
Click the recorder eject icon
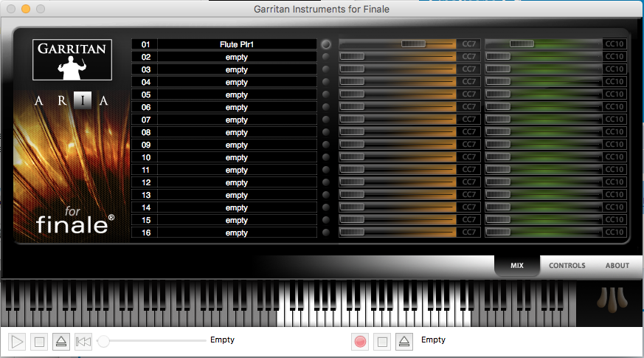tap(404, 342)
